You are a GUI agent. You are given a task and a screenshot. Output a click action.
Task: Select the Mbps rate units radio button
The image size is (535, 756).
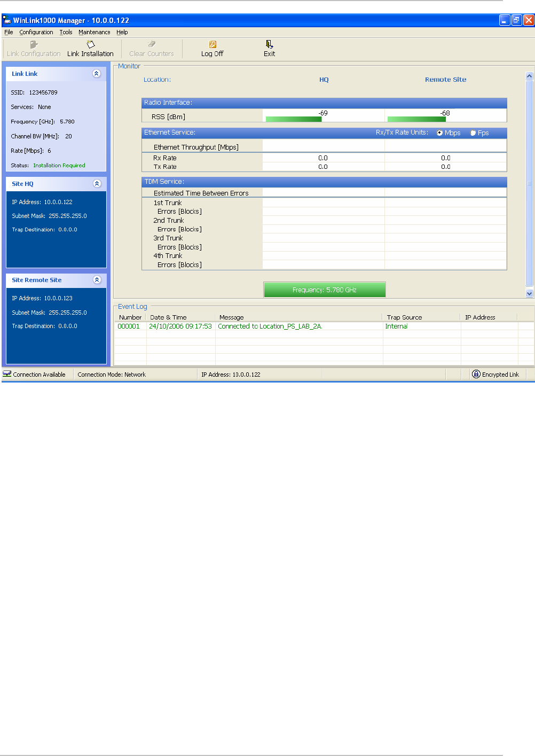439,133
